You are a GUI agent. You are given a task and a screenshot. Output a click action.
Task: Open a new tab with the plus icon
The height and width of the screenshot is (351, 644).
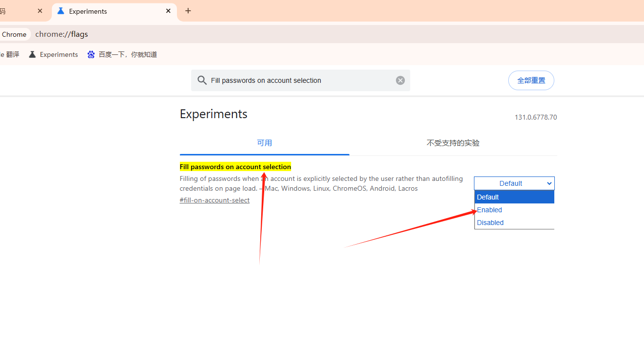[x=188, y=11]
